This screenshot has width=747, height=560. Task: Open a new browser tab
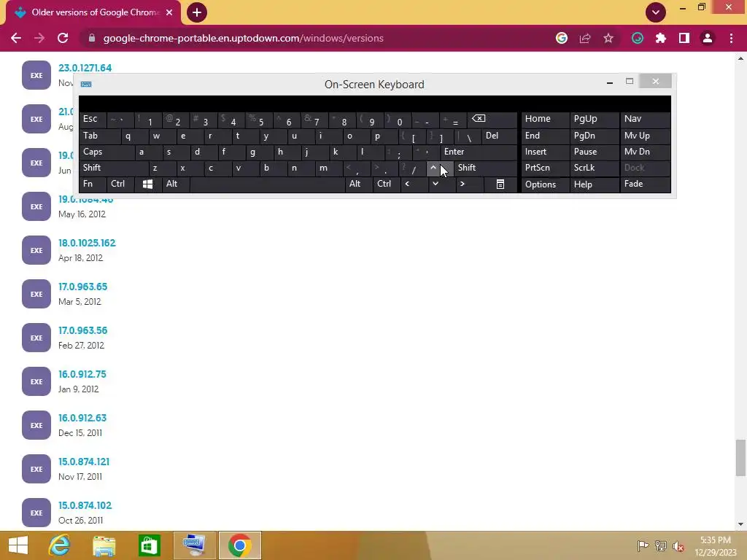[x=197, y=12]
